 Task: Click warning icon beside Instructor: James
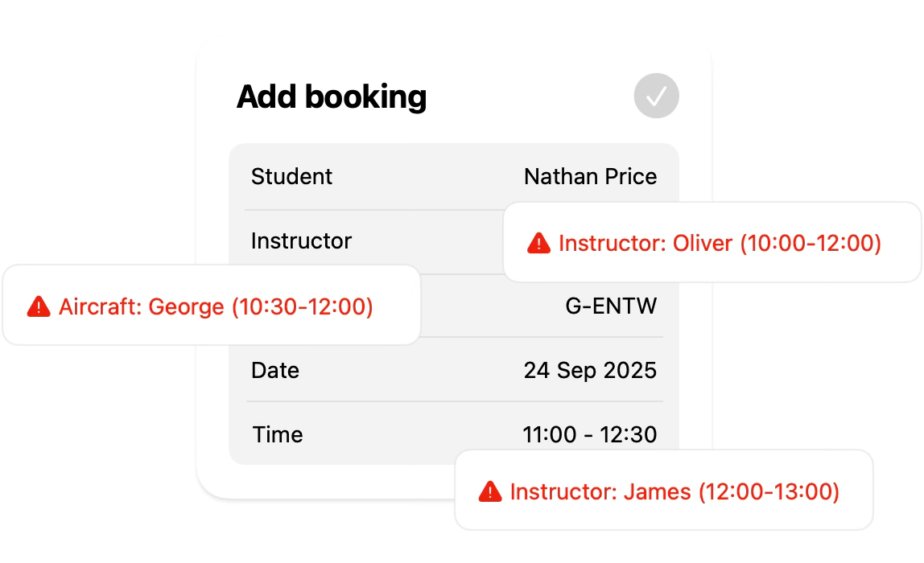(x=490, y=491)
